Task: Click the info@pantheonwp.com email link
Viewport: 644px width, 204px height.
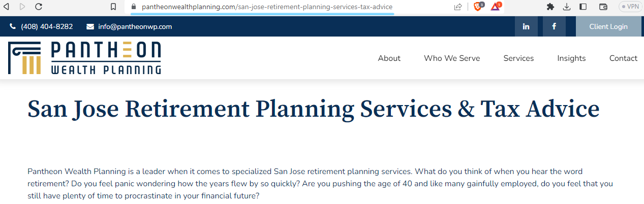Action: click(x=135, y=26)
